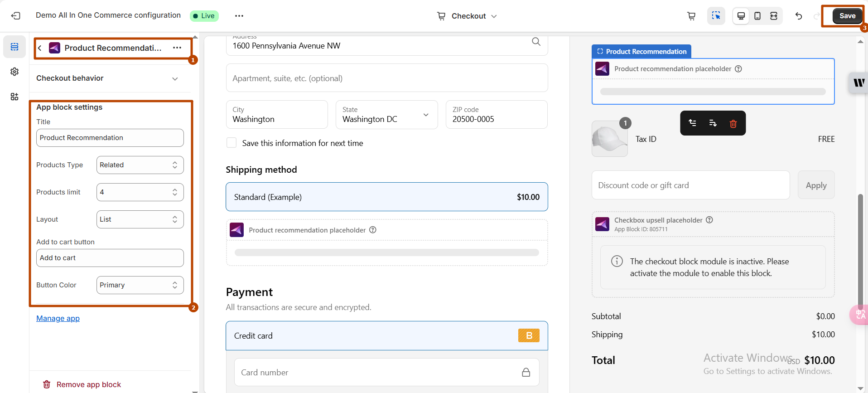Viewport: 868px width, 393px height.
Task: Open the Settings gear in sidebar
Action: point(14,72)
